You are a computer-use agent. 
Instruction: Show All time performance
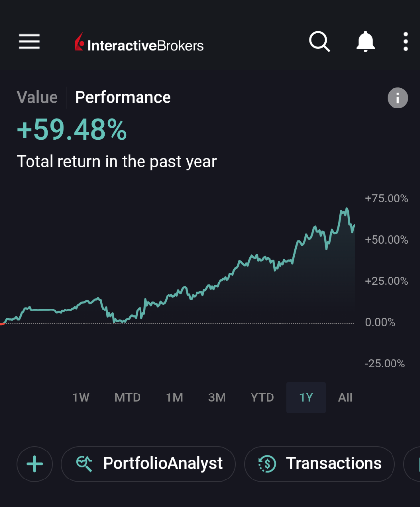pyautogui.click(x=345, y=397)
